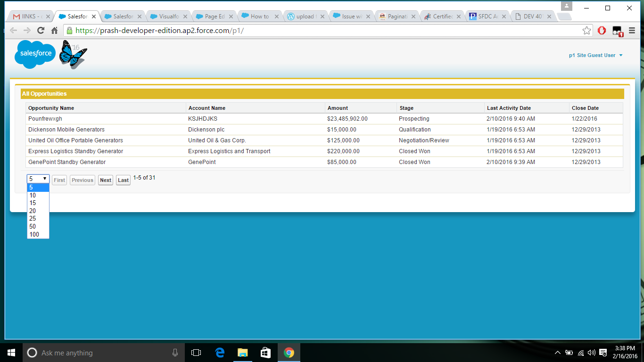This screenshot has width=644, height=362.
Task: Open the Chrome hamburger menu
Action: coord(632,31)
